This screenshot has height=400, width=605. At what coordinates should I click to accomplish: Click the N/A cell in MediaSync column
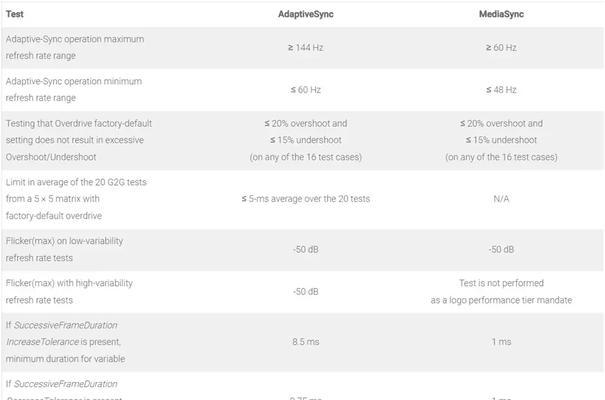[x=501, y=199]
